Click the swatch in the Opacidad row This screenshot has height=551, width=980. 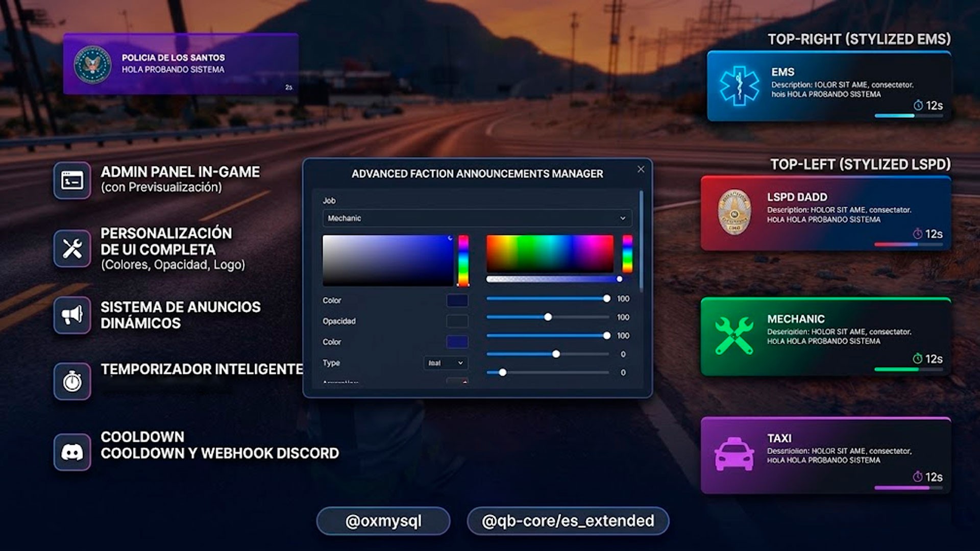(457, 321)
